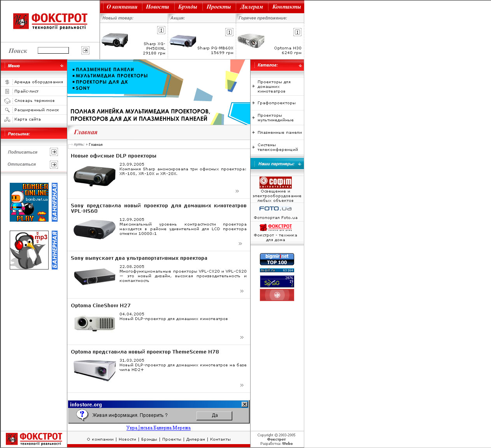Open Графопроекторы catalog category
This screenshot has width=491, height=448.
pos(277,103)
